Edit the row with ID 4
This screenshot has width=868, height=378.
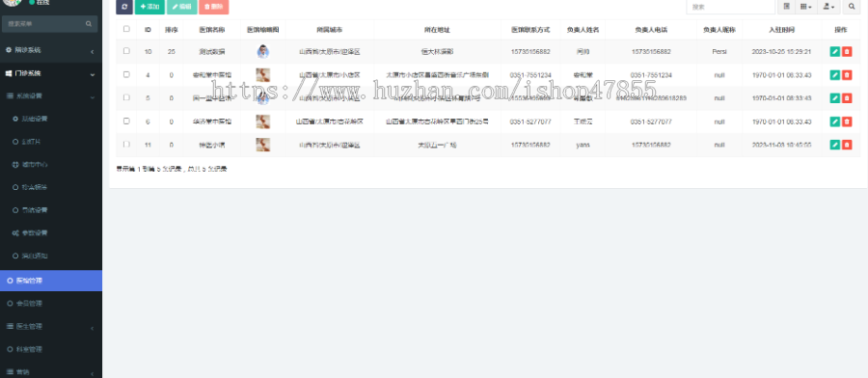click(x=835, y=74)
